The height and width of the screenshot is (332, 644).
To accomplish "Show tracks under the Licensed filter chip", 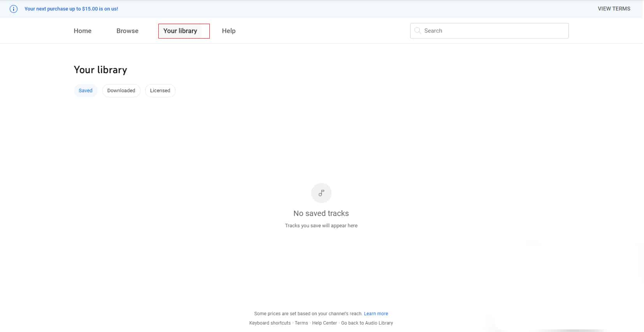I will 160,91.
